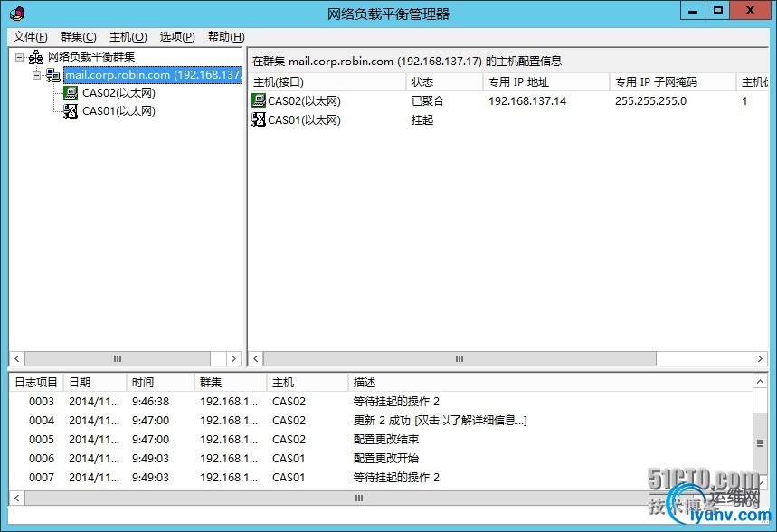The image size is (777, 532).
Task: Click the 群集 log column header
Action: click(230, 383)
